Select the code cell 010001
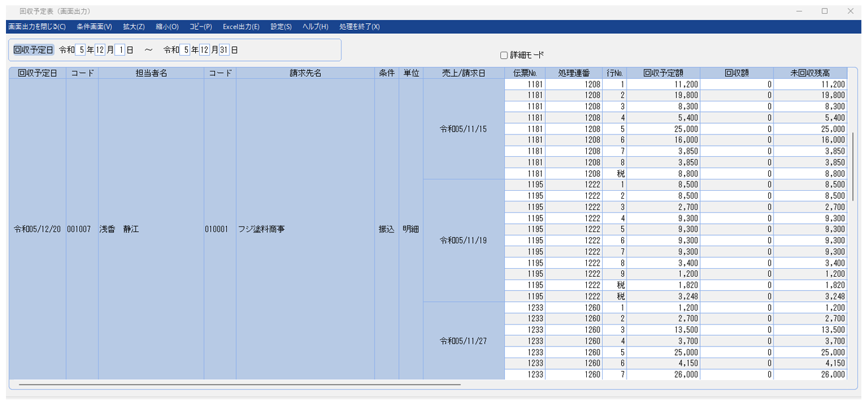This screenshot has width=868, height=404. tap(220, 229)
